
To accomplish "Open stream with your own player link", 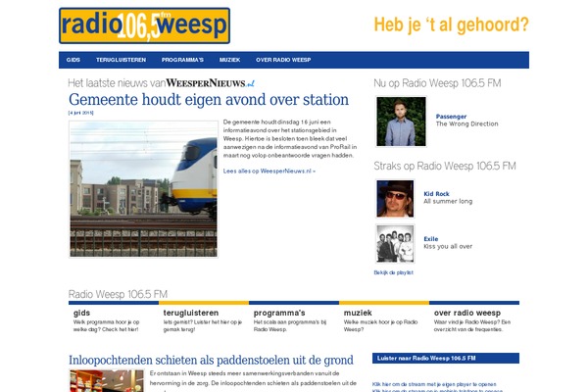I will (434, 384).
